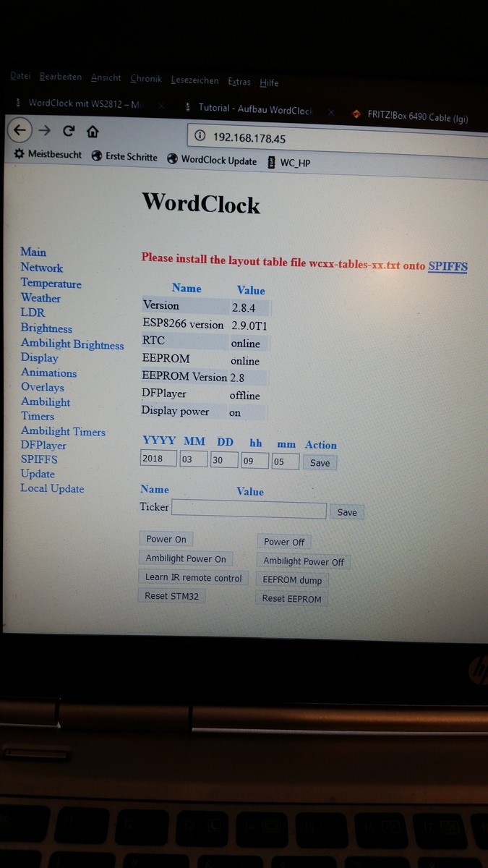Click the mm minute field with 05
Image resolution: width=488 pixels, height=868 pixels.
[x=286, y=462]
